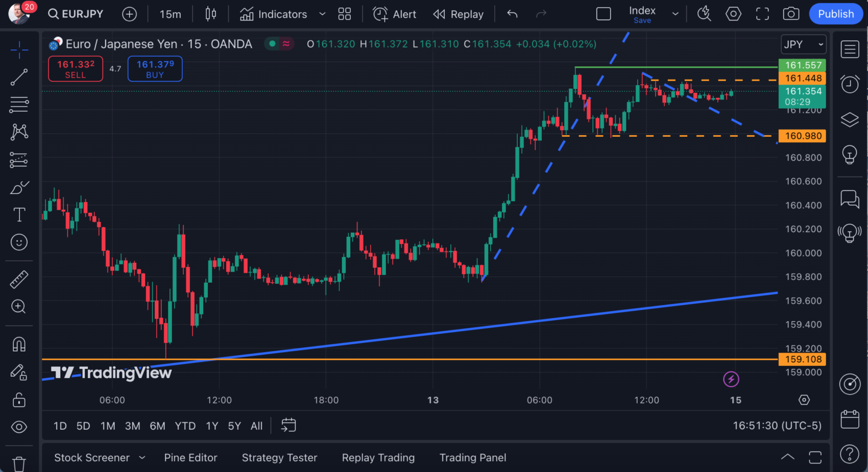Open the layout setup selector rectangle
Viewport: 868px width, 472px height.
[x=603, y=14]
